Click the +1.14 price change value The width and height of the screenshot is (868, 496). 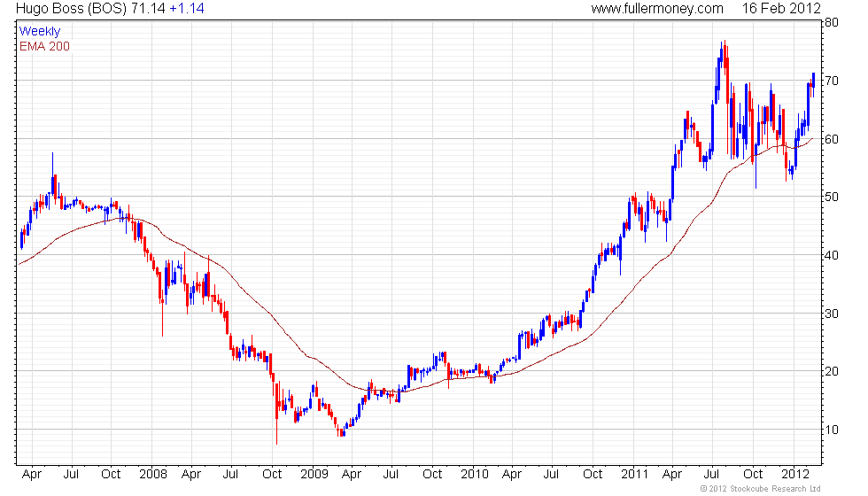click(187, 8)
